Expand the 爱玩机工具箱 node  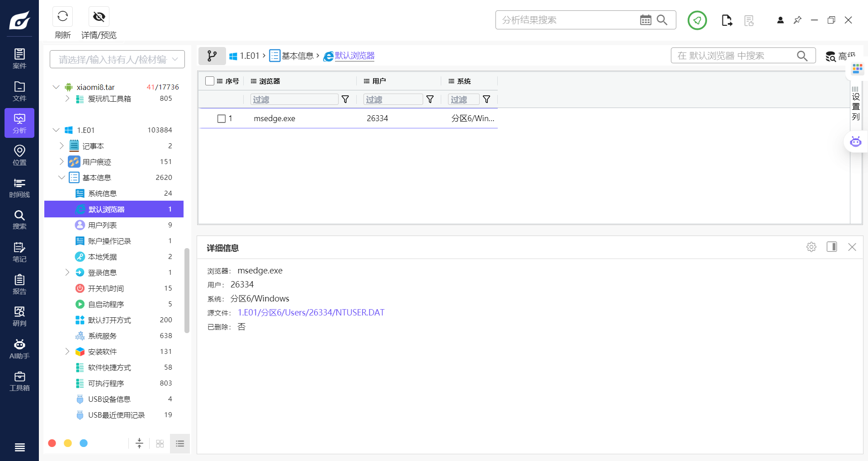tap(67, 99)
